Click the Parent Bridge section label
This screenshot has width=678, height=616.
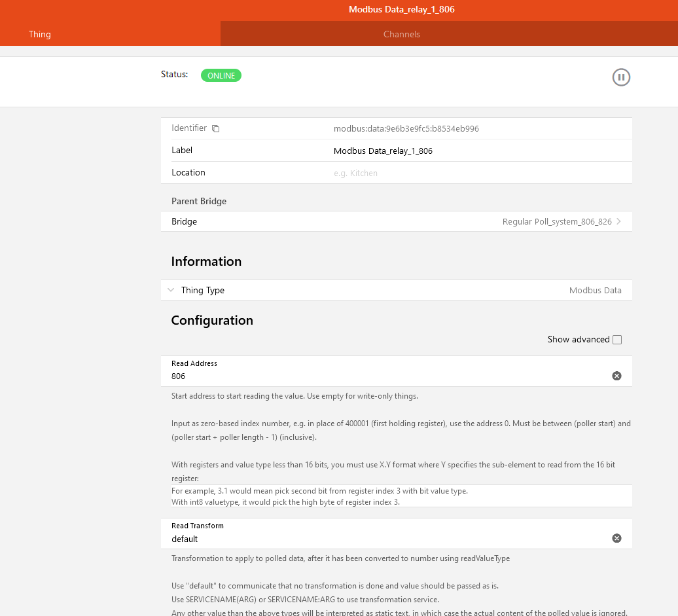(x=199, y=201)
